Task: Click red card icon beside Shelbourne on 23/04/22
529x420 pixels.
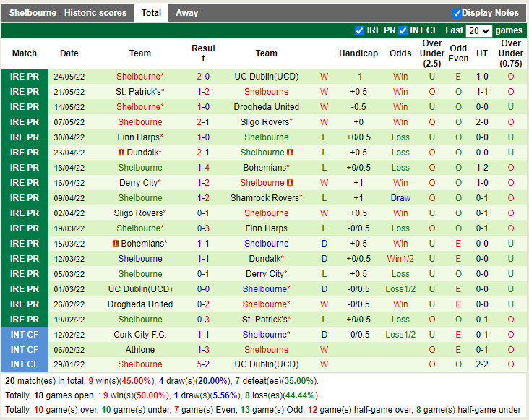Action: tap(290, 153)
